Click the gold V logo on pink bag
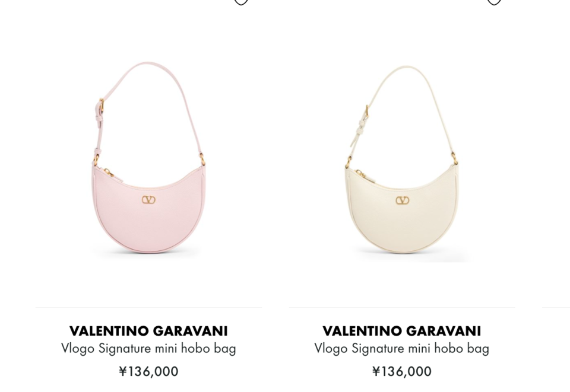570x392 pixels. point(148,200)
